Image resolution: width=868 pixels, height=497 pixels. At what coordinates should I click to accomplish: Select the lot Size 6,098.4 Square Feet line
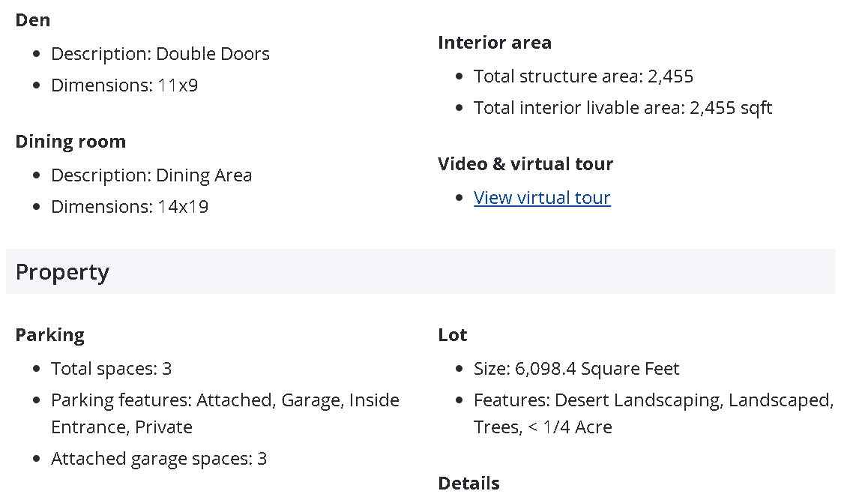pos(576,369)
